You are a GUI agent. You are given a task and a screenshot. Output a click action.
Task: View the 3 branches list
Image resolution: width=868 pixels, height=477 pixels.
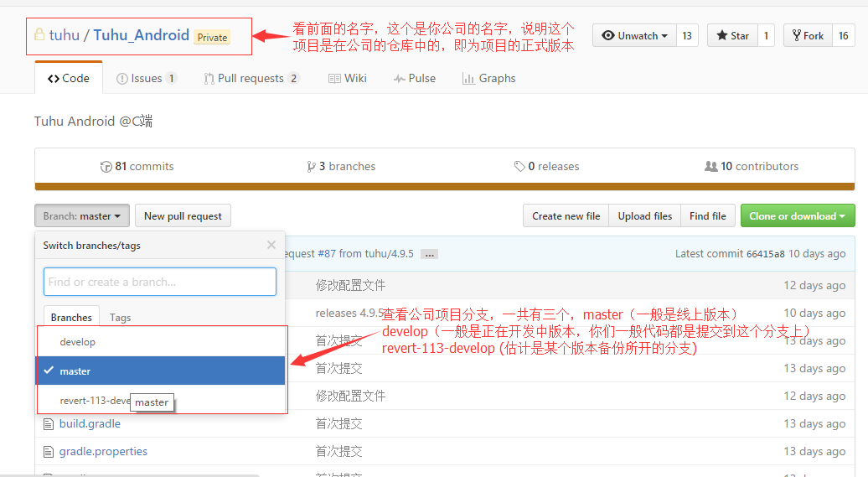pyautogui.click(x=341, y=166)
